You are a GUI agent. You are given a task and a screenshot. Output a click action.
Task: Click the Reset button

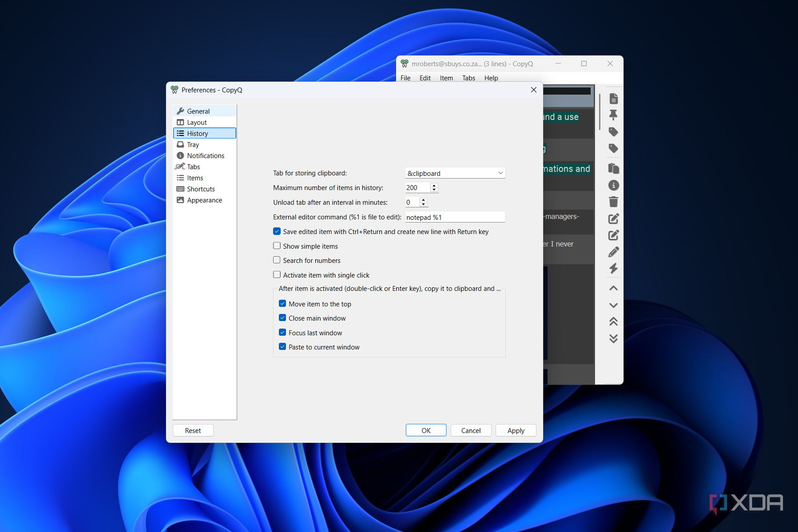pyautogui.click(x=193, y=430)
